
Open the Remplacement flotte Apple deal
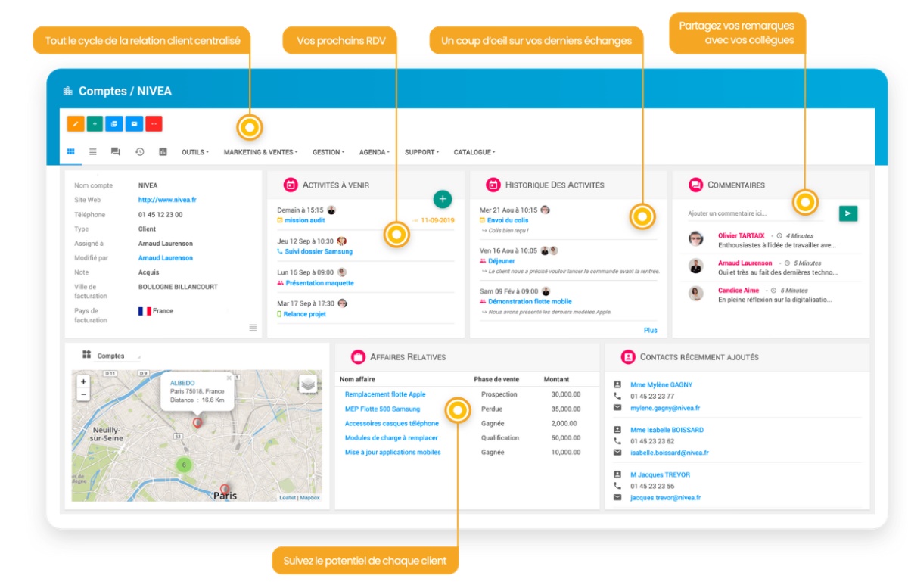[x=385, y=394]
